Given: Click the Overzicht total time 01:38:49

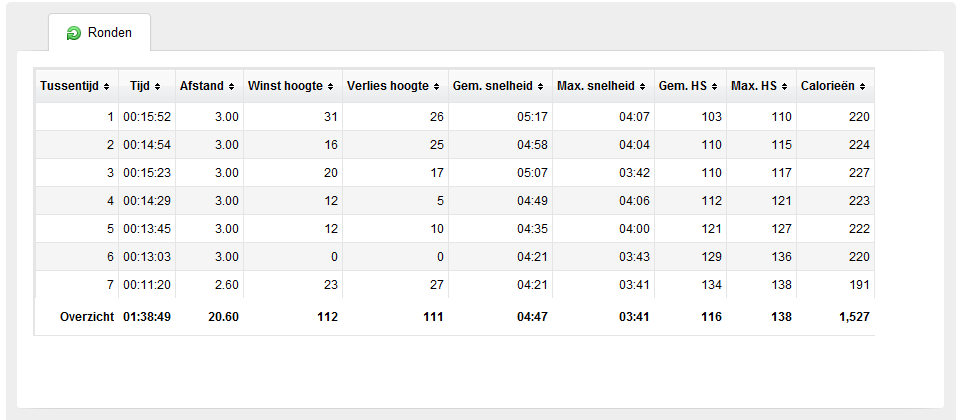Looking at the screenshot, I should click(x=147, y=317).
